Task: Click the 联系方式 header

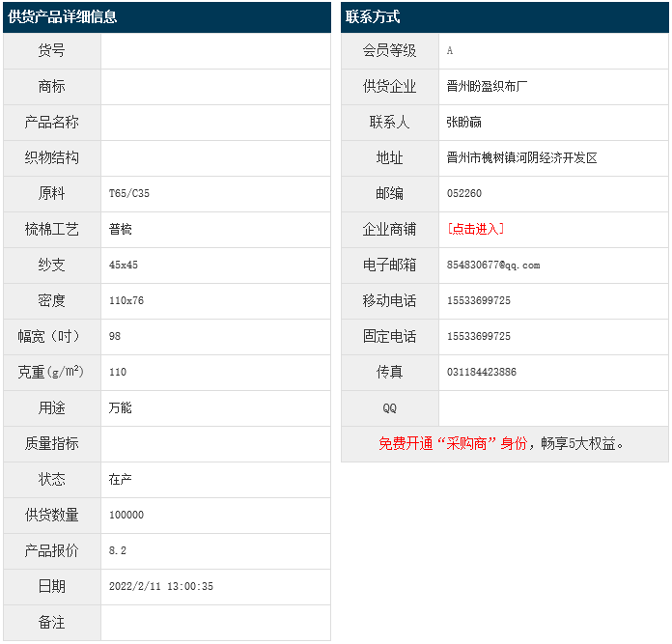Action: 373,17
